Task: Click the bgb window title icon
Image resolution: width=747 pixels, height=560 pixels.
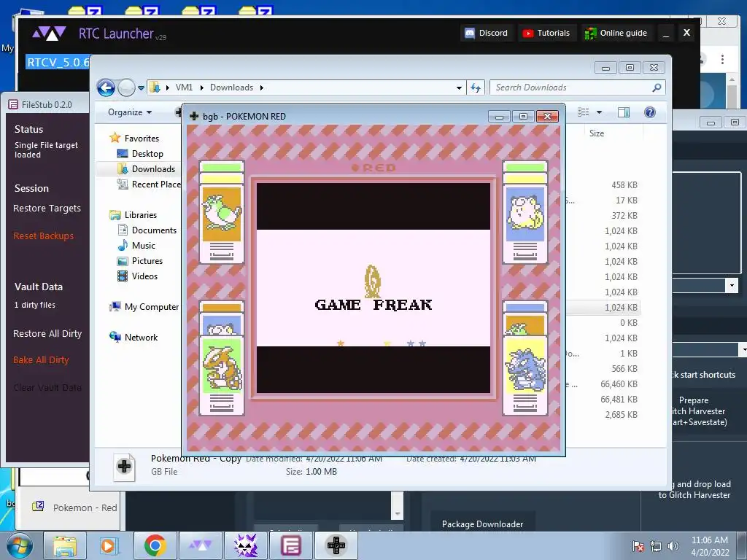Action: [194, 116]
